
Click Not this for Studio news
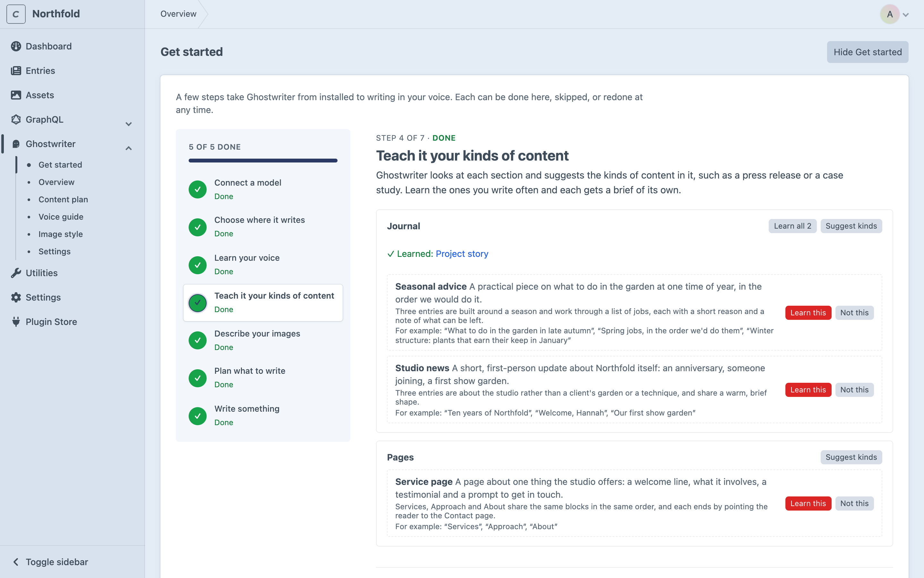click(854, 390)
